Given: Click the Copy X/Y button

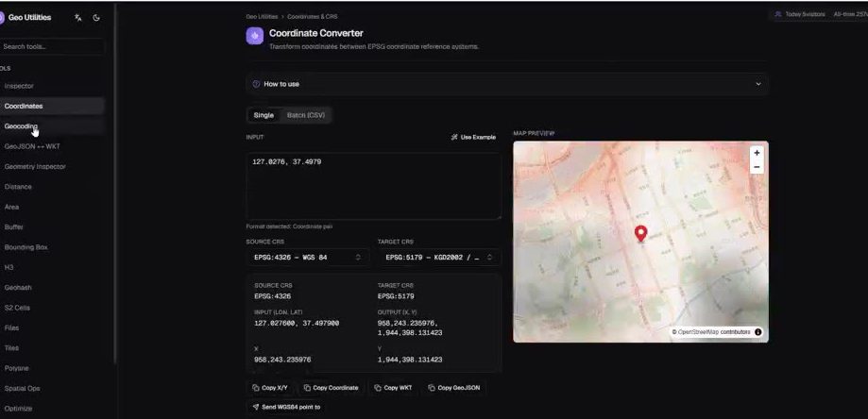Looking at the screenshot, I should (270, 388).
